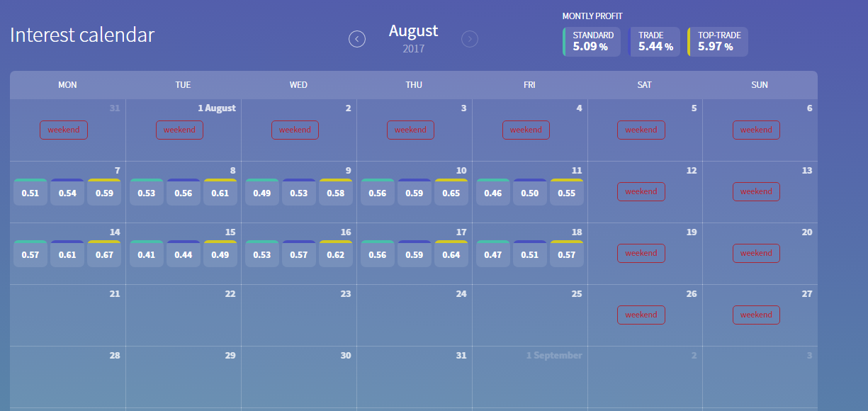Viewport: 868px width, 411px height.
Task: Go to next month arrow
Action: 470,39
